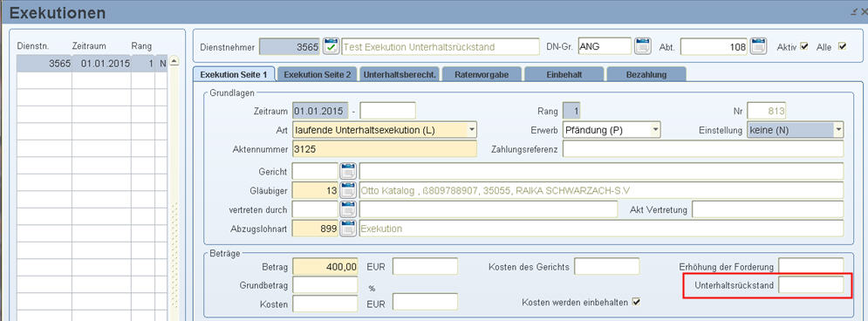
Task: Click the Zeitraum end date field
Action: pos(387,111)
